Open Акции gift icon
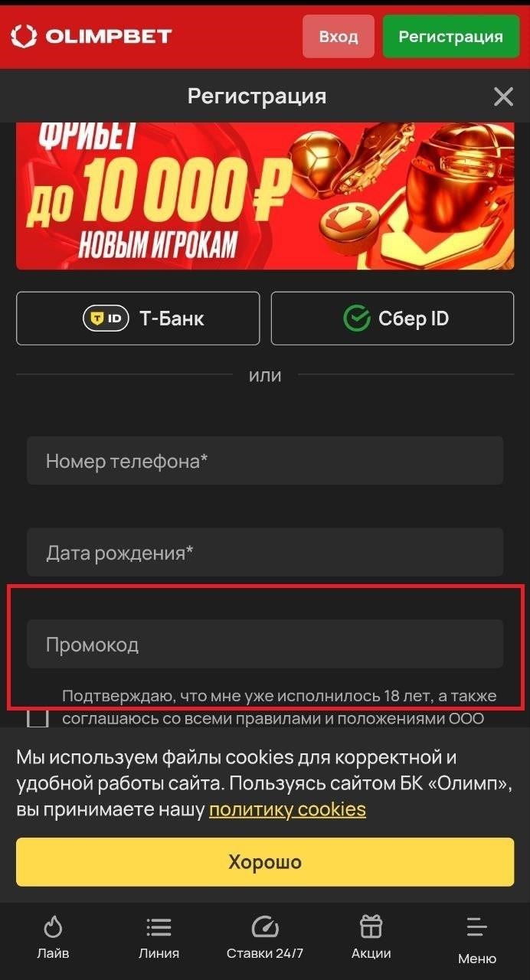 tap(371, 927)
